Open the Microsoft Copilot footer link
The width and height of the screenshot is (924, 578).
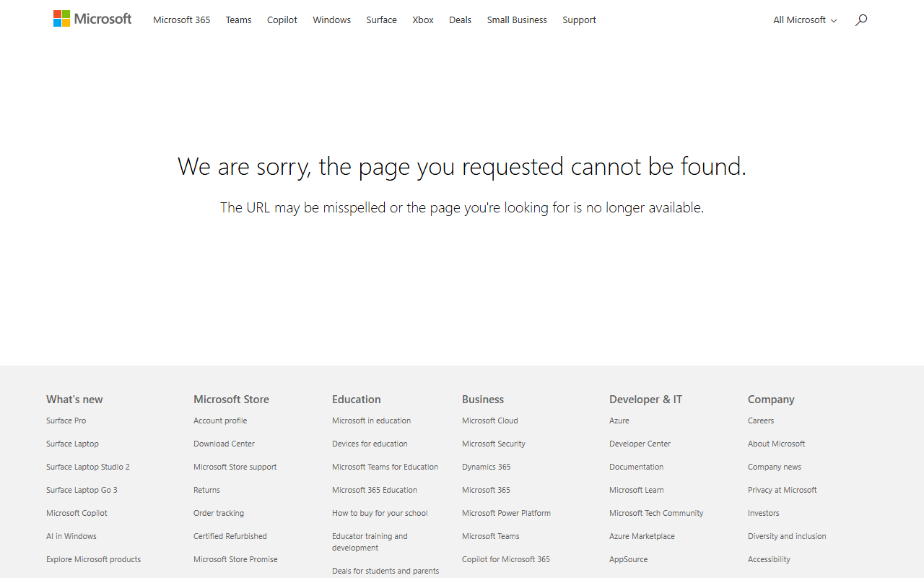point(77,513)
